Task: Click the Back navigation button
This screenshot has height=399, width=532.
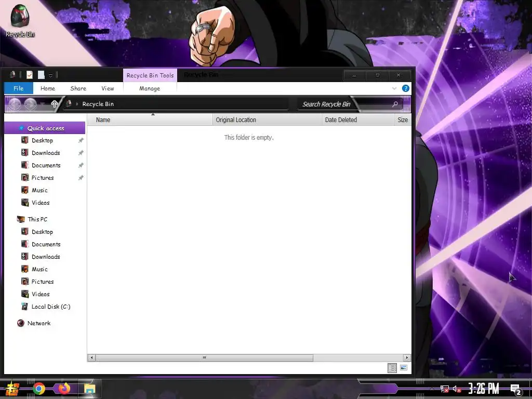Action: click(x=15, y=104)
